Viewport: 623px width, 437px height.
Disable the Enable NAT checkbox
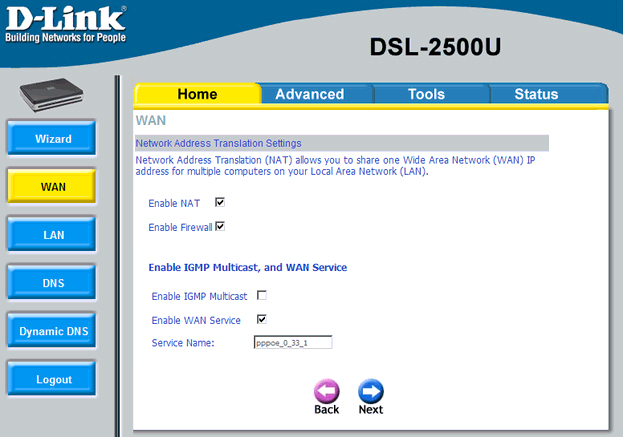(x=220, y=202)
